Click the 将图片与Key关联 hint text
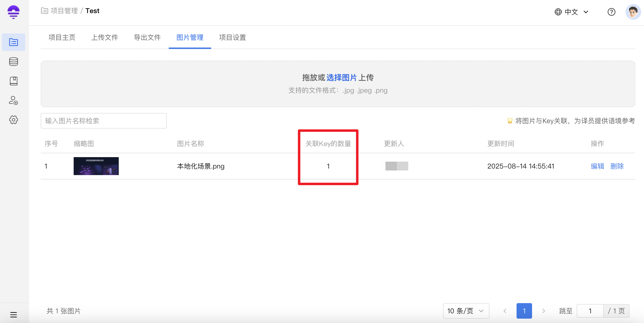The width and height of the screenshot is (644, 323). [x=575, y=121]
